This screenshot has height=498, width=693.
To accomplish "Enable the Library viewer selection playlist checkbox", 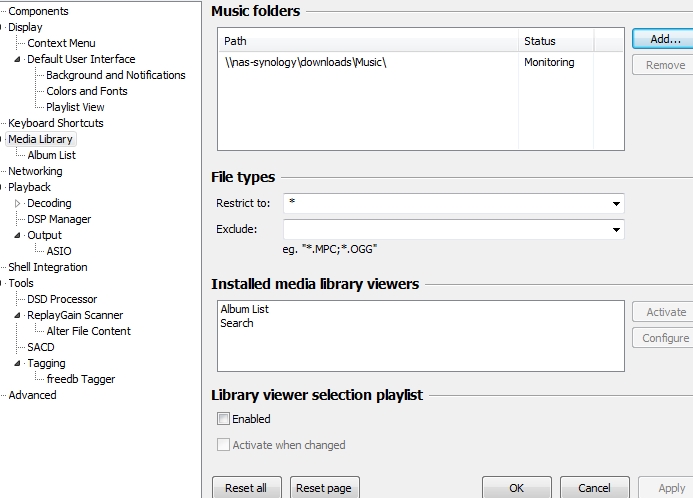I will click(x=223, y=419).
